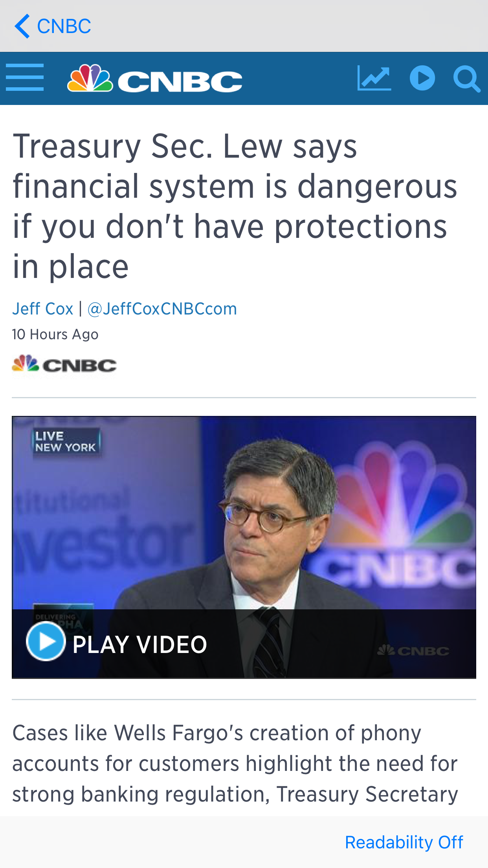Tap the Wells Fargo article paragraph
488x868 pixels.
(235, 763)
